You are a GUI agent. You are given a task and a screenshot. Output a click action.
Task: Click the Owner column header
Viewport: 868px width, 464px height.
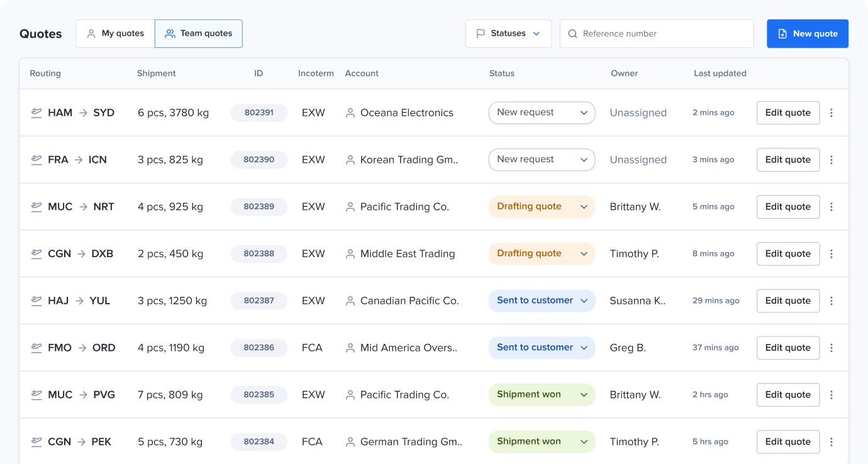(x=625, y=74)
